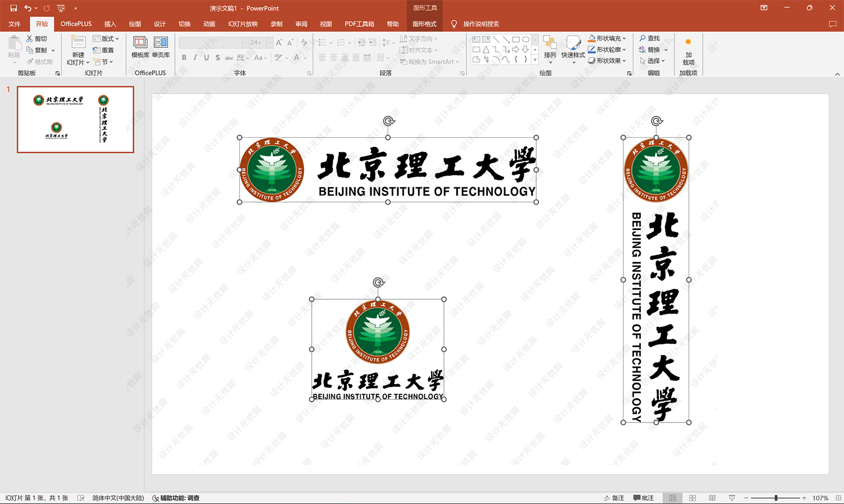Select the triangle shape in gallery
844x504 pixels.
tap(486, 49)
